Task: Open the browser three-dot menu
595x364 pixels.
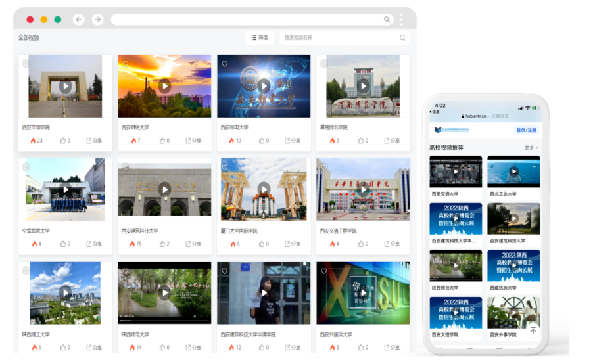Action: [401, 19]
